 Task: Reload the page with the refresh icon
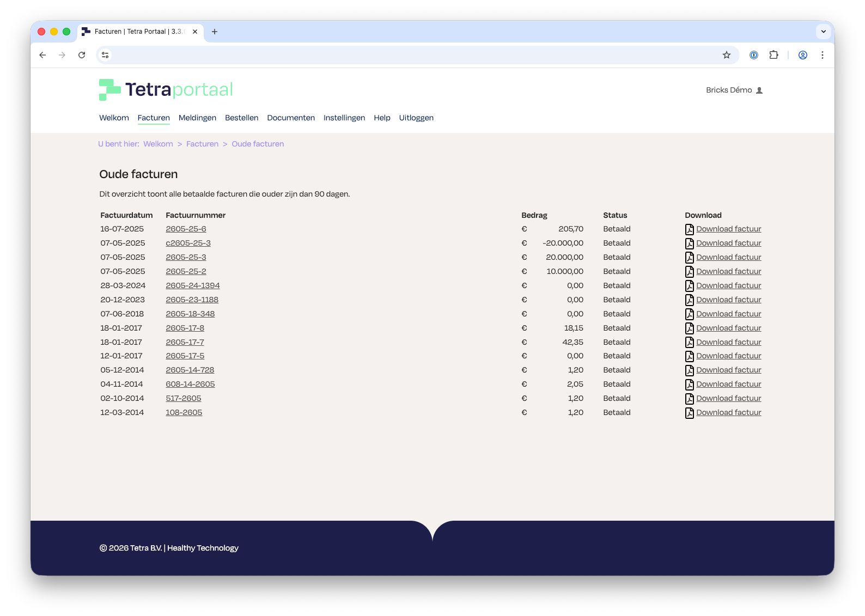coord(82,55)
